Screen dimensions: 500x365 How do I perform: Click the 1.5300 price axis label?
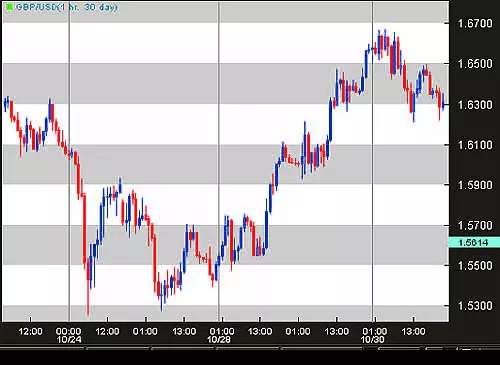coord(475,306)
